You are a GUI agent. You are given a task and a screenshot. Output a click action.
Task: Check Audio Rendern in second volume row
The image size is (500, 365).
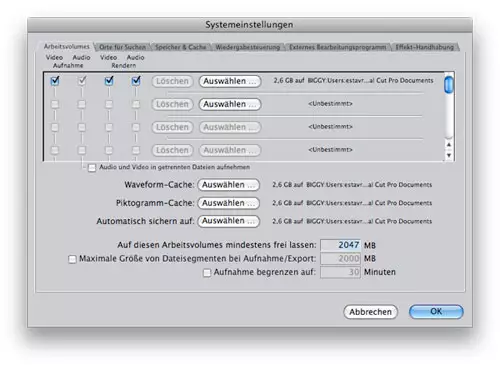[x=136, y=104]
